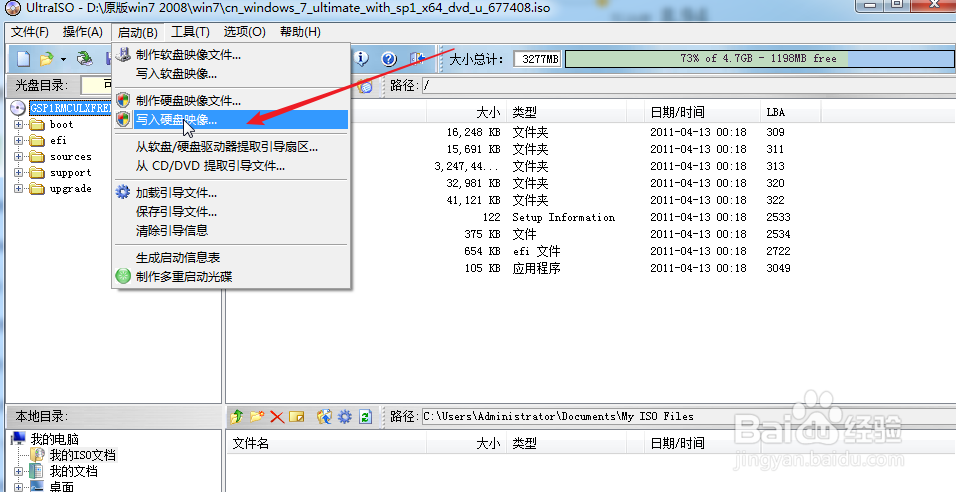Viewport: 956px width, 492px height.
Task: Click the disc icon of GSP1RMCULXFRER volume
Action: [18, 108]
